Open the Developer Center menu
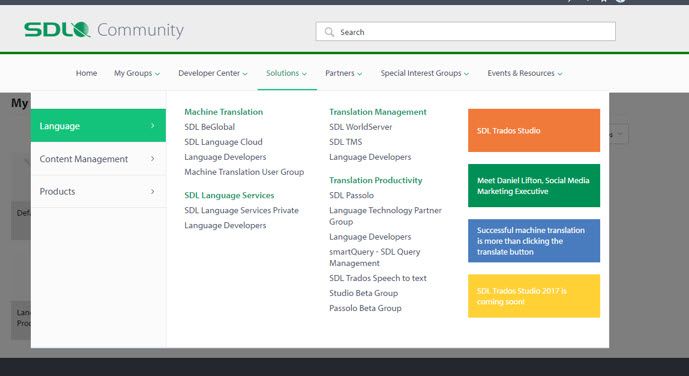 [x=213, y=73]
